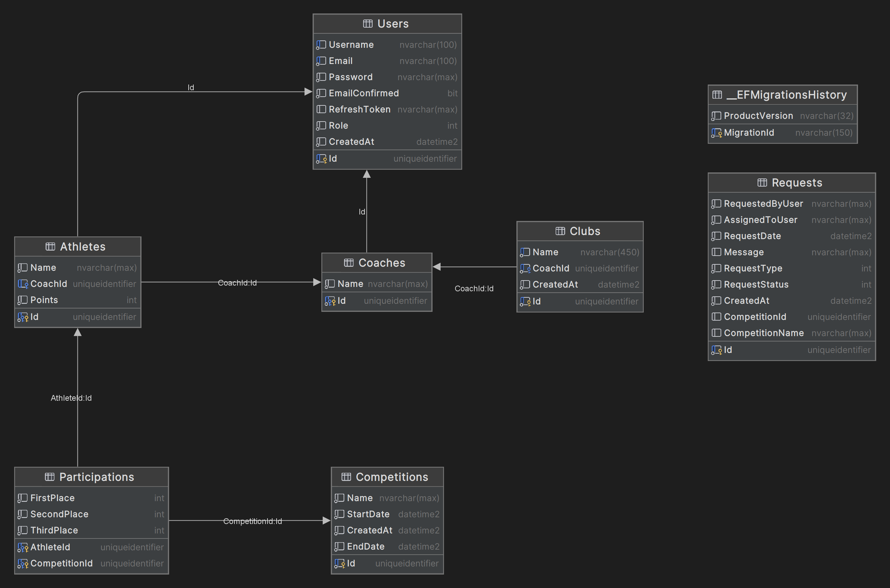Click the key icon of MigrationId column
This screenshot has height=588, width=890.
(717, 133)
